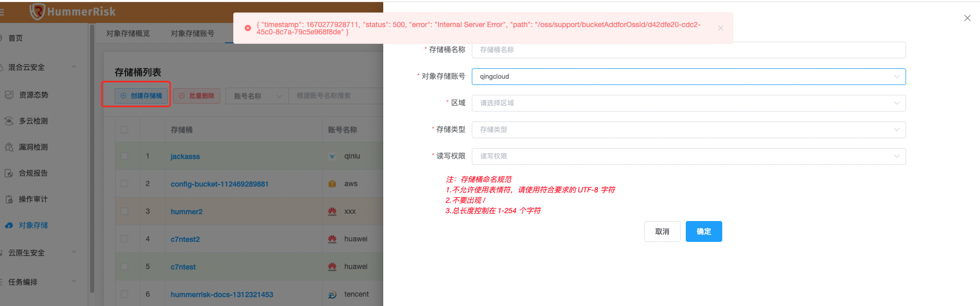Check the box for hummerrisk-docs-1312321453

click(124, 294)
